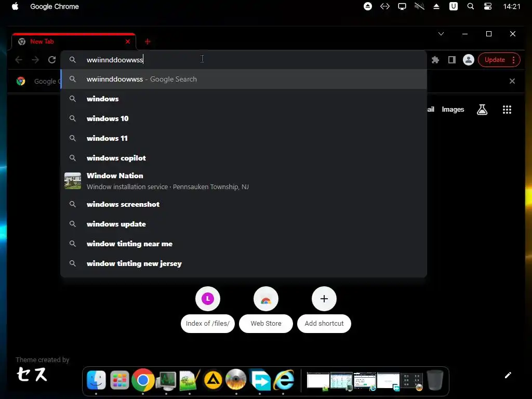
Task: Open the image editor dock icon
Action: point(189,380)
